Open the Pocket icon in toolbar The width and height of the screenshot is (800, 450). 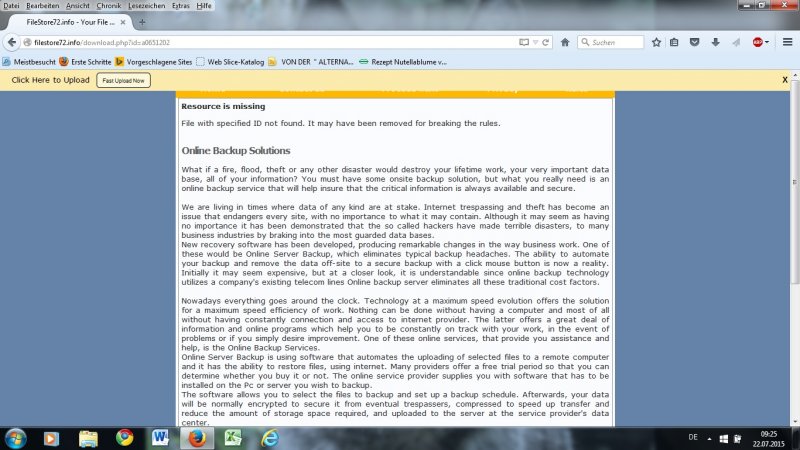tap(695, 43)
